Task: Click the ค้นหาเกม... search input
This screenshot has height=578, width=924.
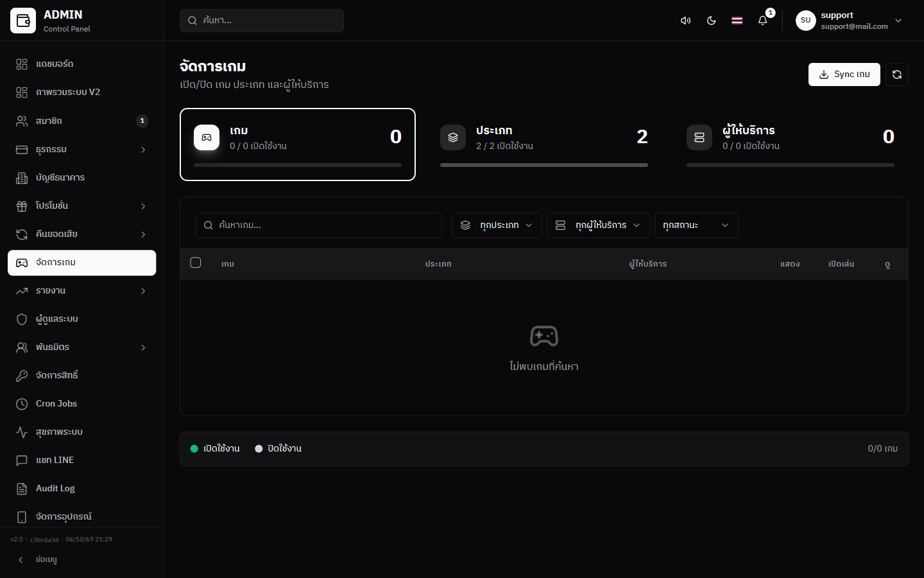Action: click(x=318, y=225)
